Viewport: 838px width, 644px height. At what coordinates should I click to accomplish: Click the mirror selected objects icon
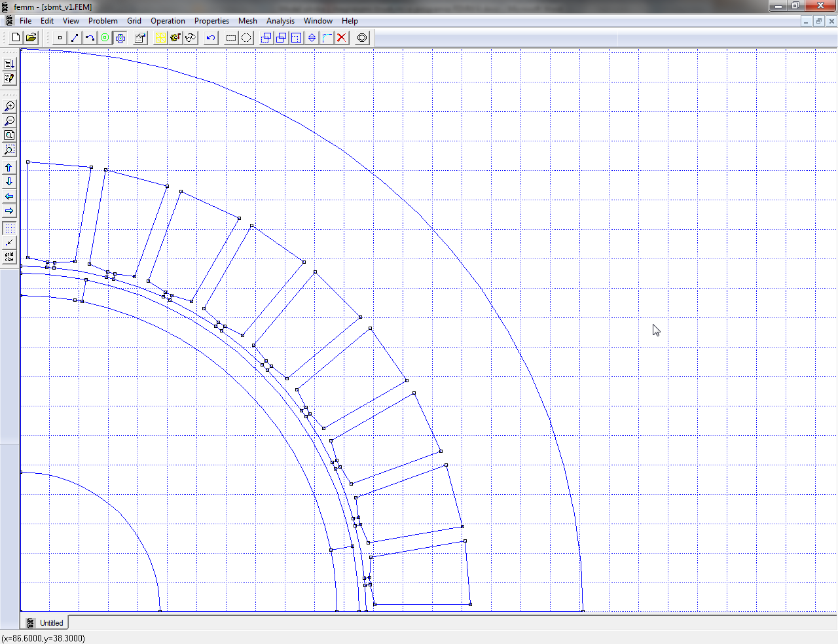pos(312,37)
